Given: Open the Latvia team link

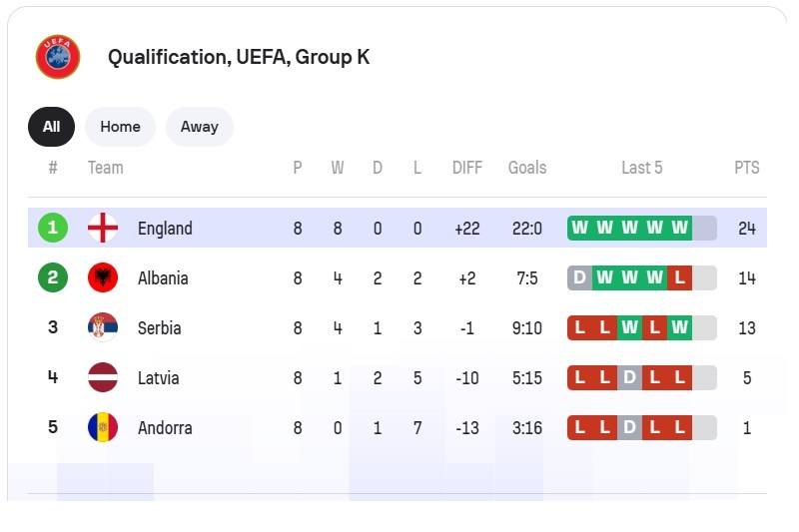Looking at the screenshot, I should pos(159,378).
